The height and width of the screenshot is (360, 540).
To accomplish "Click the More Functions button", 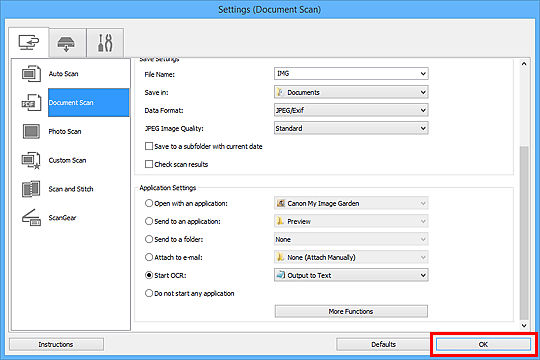I will [x=351, y=311].
